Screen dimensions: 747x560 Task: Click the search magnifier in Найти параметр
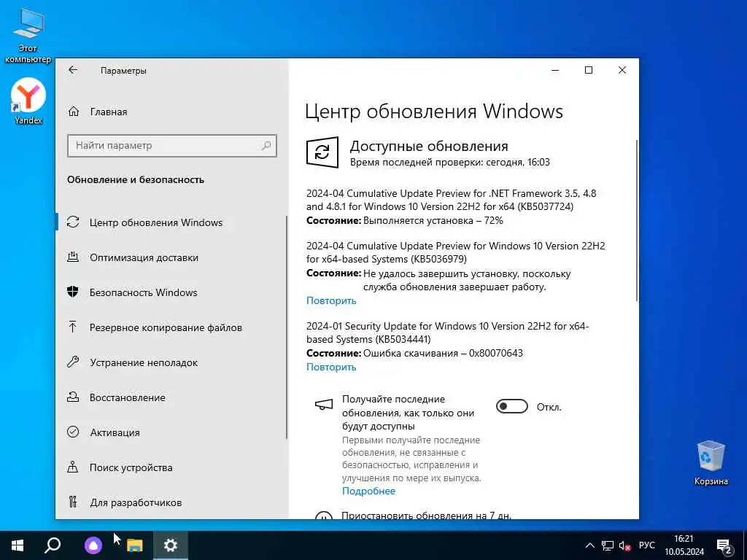[x=266, y=145]
